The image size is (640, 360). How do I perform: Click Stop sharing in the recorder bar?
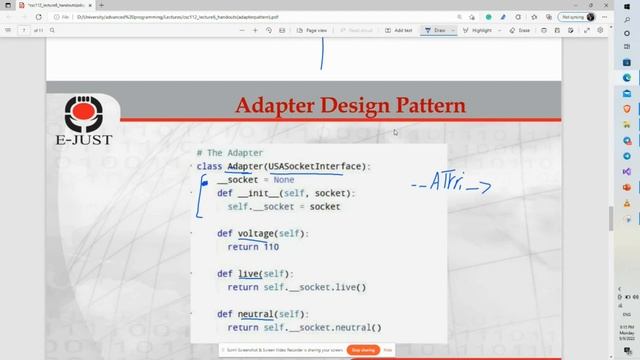[363, 350]
